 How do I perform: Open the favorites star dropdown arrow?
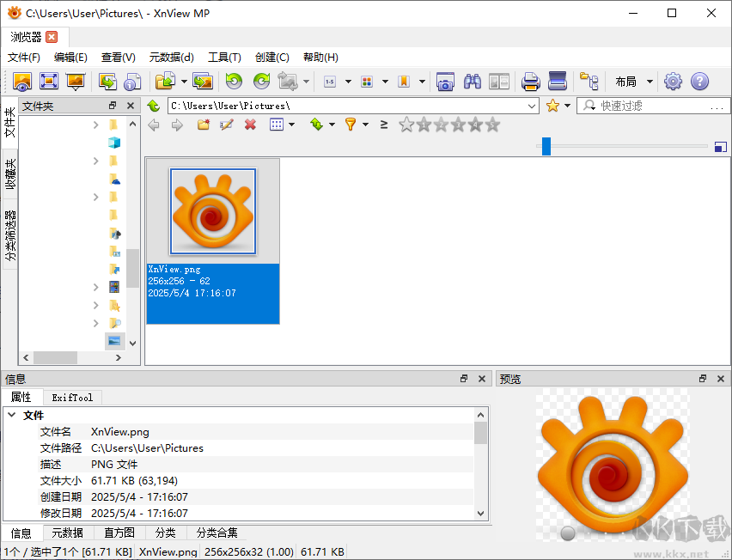567,106
